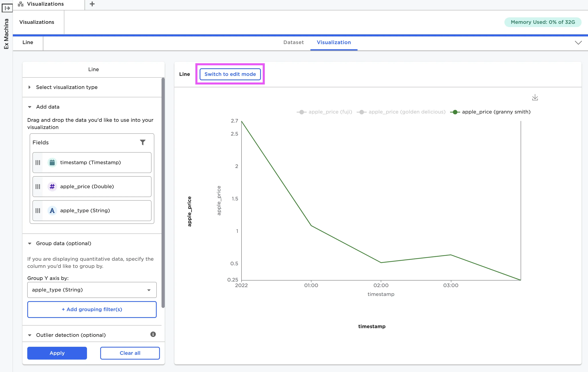Viewport: 588px width, 372px height.
Task: Click the Apply button
Action: tap(57, 353)
